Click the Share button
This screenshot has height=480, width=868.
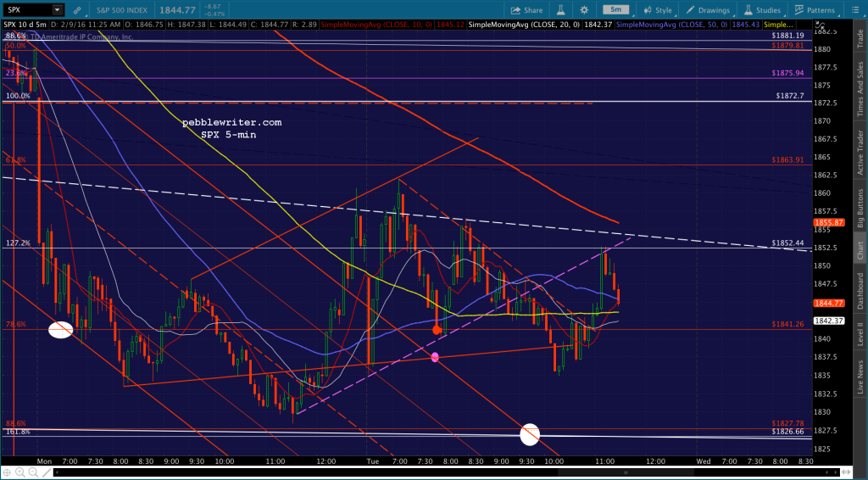(x=526, y=10)
